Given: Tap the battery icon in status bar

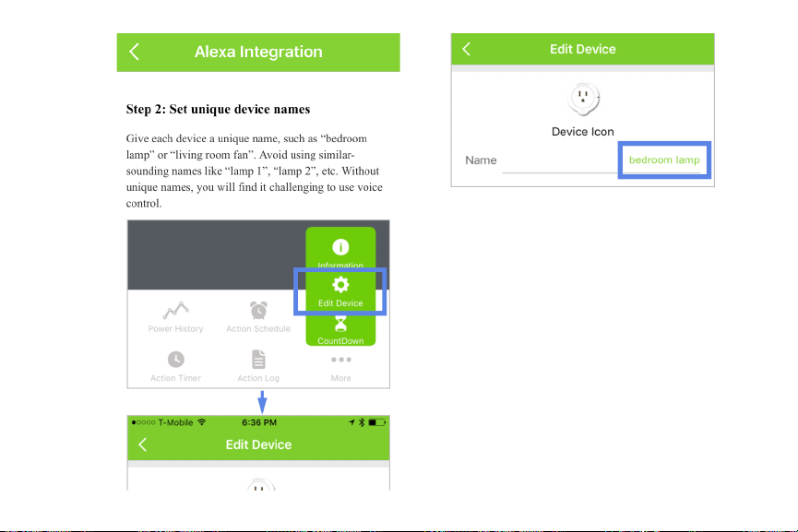Looking at the screenshot, I should point(377,422).
